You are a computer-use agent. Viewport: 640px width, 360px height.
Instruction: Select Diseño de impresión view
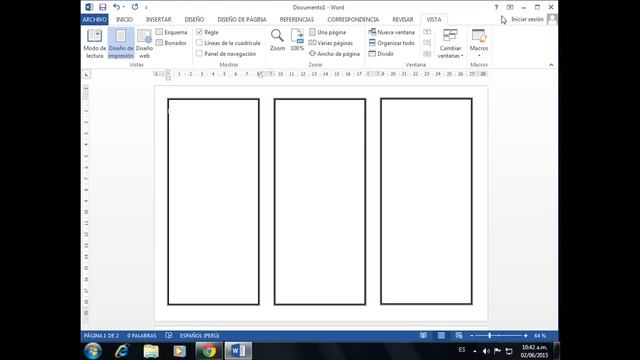tap(121, 44)
